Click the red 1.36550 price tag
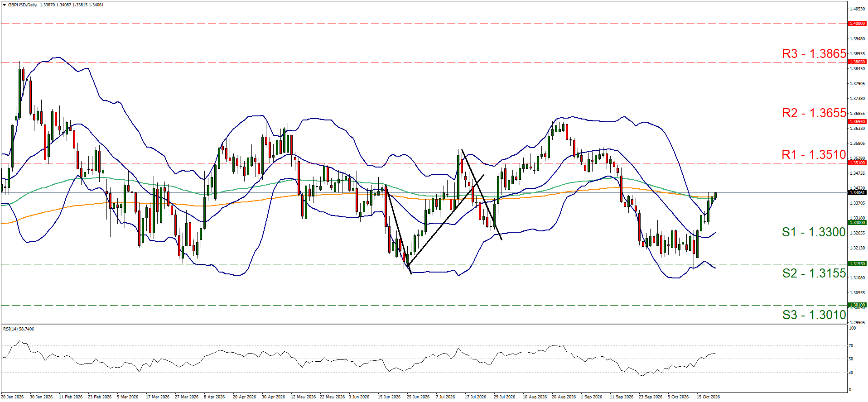Viewport: 868px width, 402px height. 857,122
